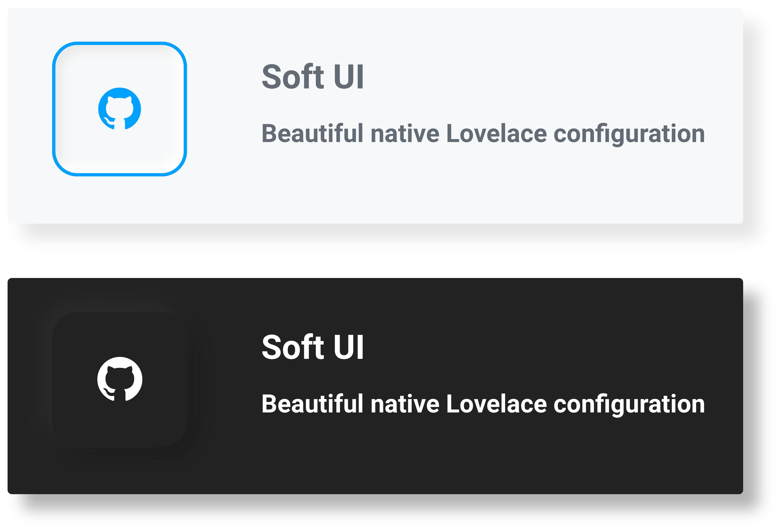Viewport: 781px width, 532px height.
Task: Click the word "Beautiful" in light card
Action: tap(312, 133)
